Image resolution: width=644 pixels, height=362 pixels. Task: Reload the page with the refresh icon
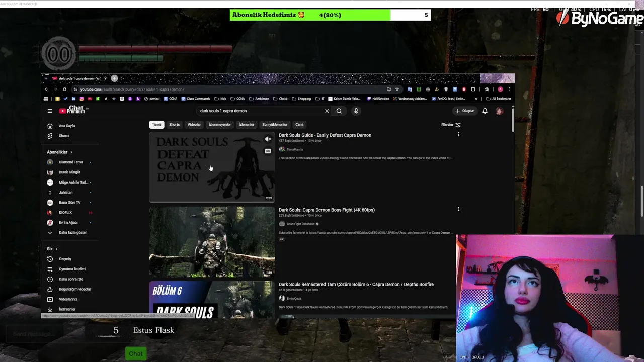click(64, 89)
